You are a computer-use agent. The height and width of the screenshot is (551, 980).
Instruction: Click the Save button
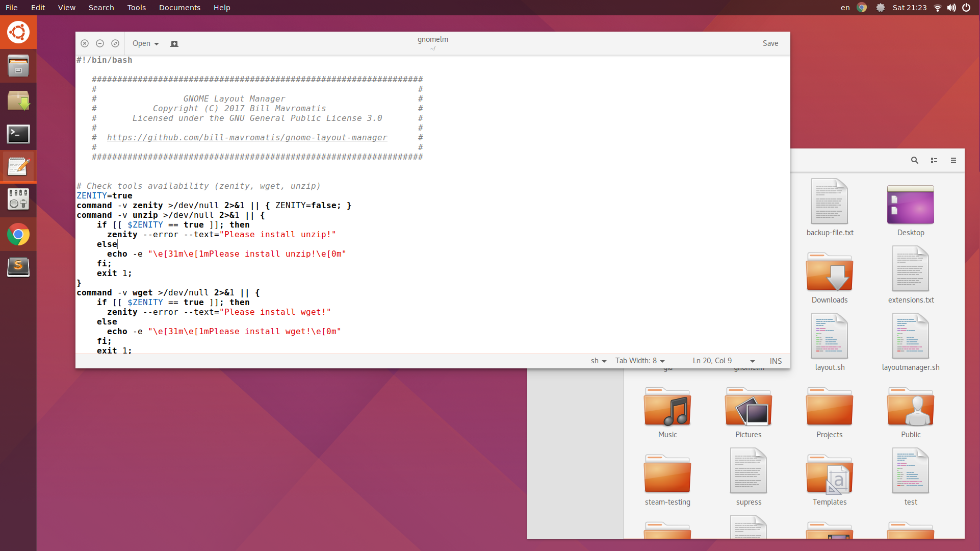(x=770, y=44)
